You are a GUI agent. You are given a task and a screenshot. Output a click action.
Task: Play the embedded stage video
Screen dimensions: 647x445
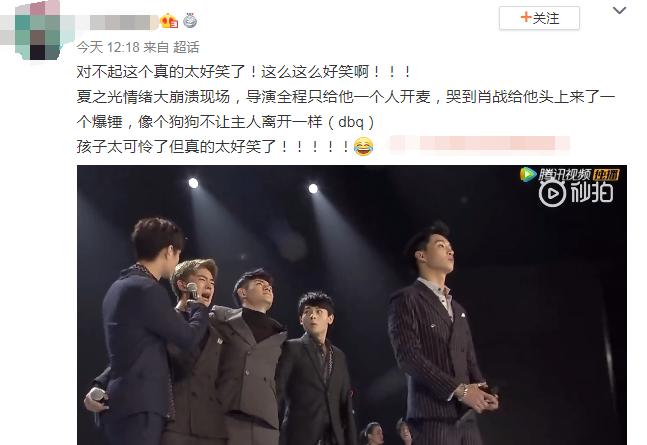pos(352,305)
